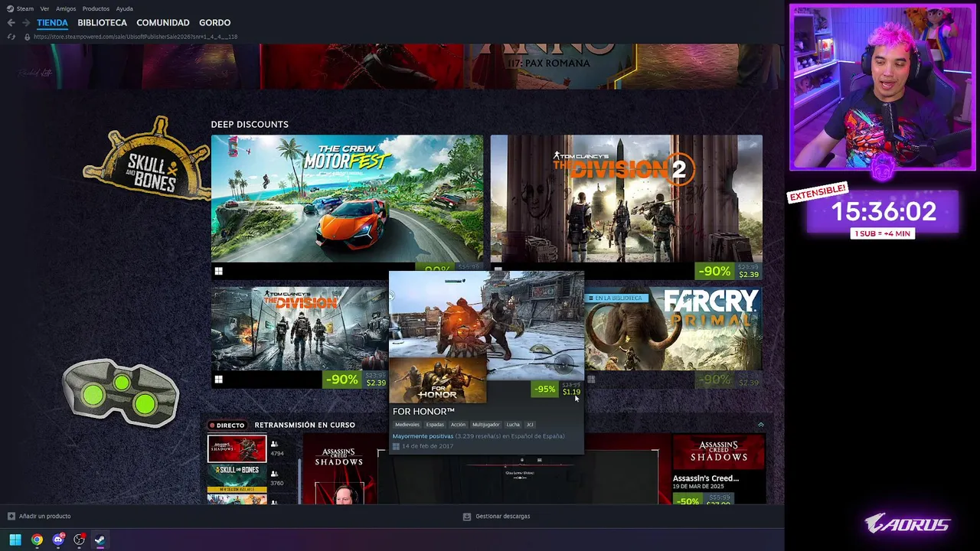Image resolution: width=980 pixels, height=551 pixels.
Task: Select the Acción tag
Action: click(458, 425)
